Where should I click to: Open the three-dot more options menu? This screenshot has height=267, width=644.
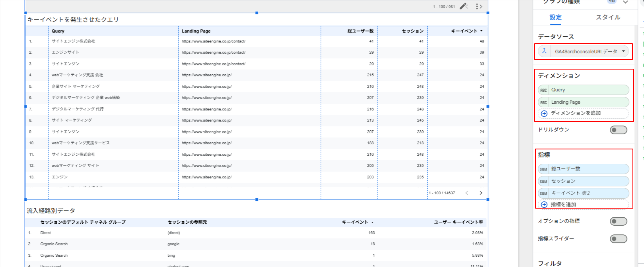tap(477, 6)
